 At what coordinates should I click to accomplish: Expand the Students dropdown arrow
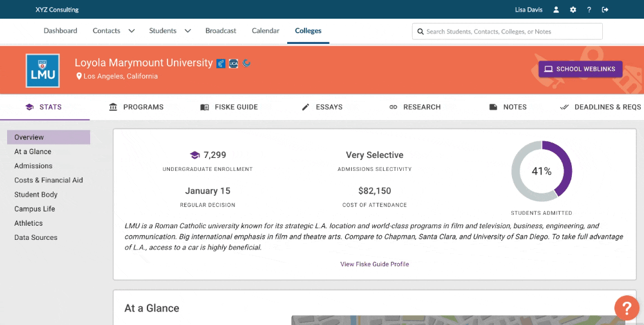click(x=187, y=31)
